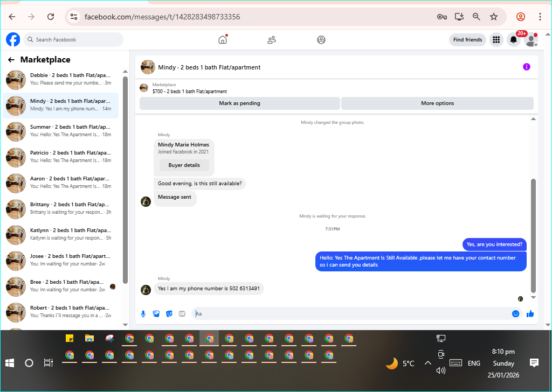Click Mark as pending button

click(x=240, y=103)
